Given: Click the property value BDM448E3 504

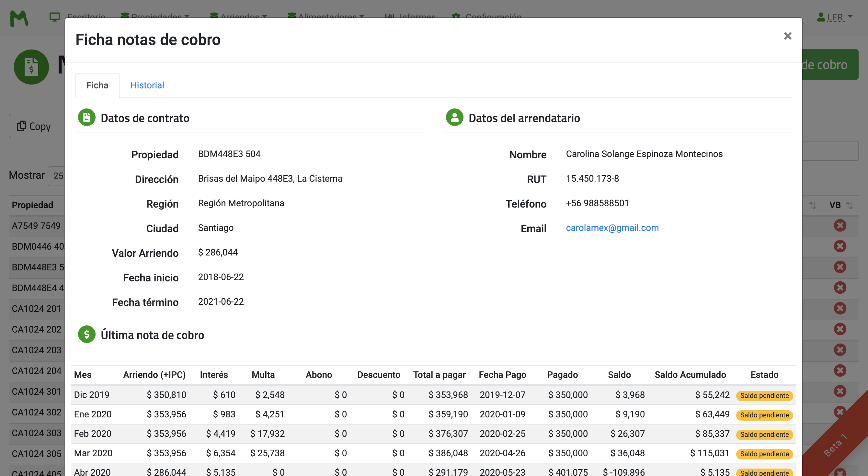Looking at the screenshot, I should tap(229, 154).
